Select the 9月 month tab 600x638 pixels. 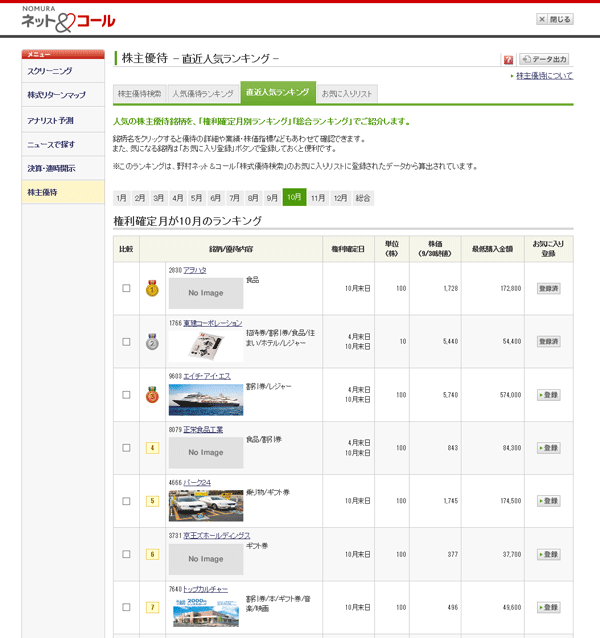point(272,198)
